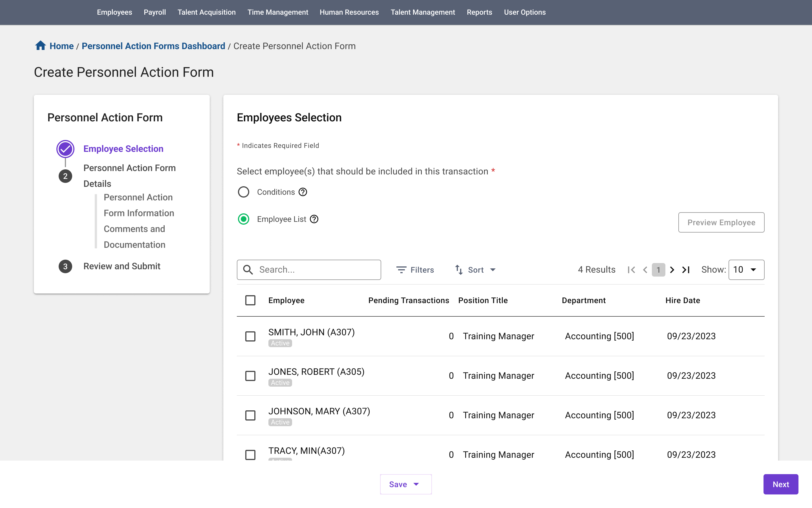Open the Talent Acquisition menu
812x508 pixels.
pyautogui.click(x=206, y=12)
